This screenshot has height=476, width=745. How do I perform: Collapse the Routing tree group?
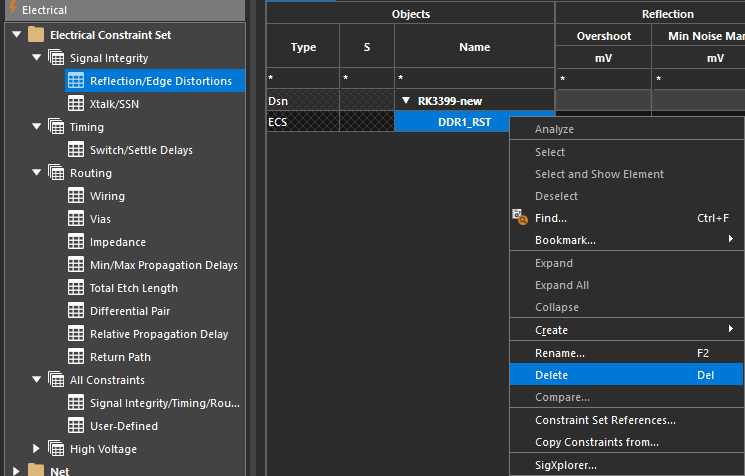click(37, 173)
